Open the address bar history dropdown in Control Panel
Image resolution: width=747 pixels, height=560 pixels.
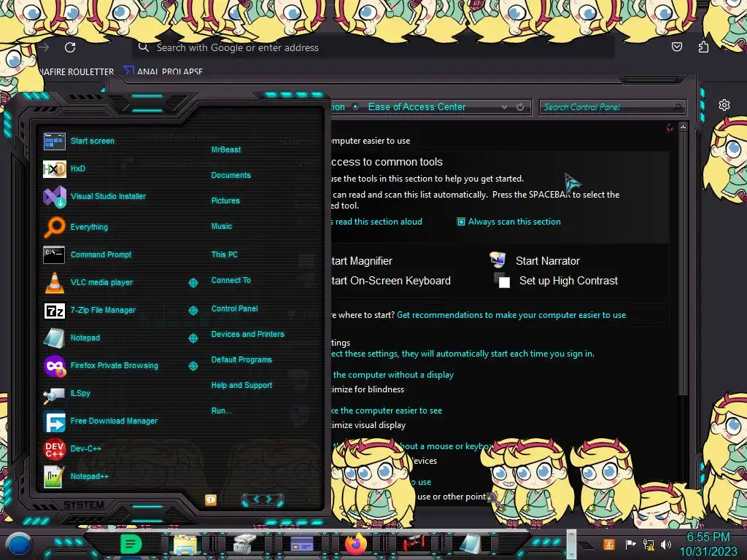tap(504, 107)
